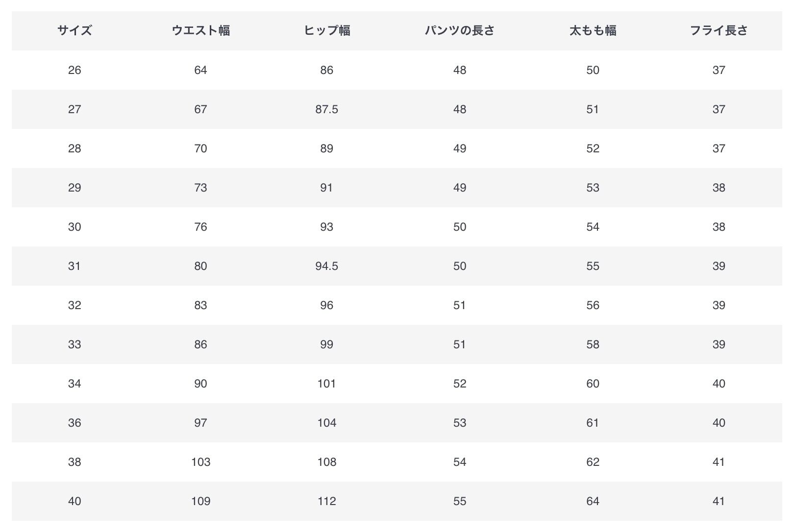Select size 26 in the サイズ column

point(74,70)
